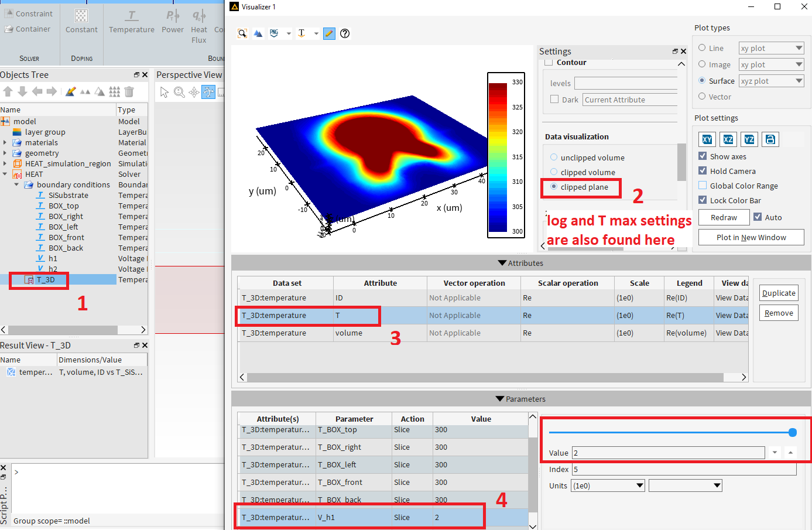Click the right arrow in Objects Tree toolbar
Screen dimensions: 812x530
point(52,91)
